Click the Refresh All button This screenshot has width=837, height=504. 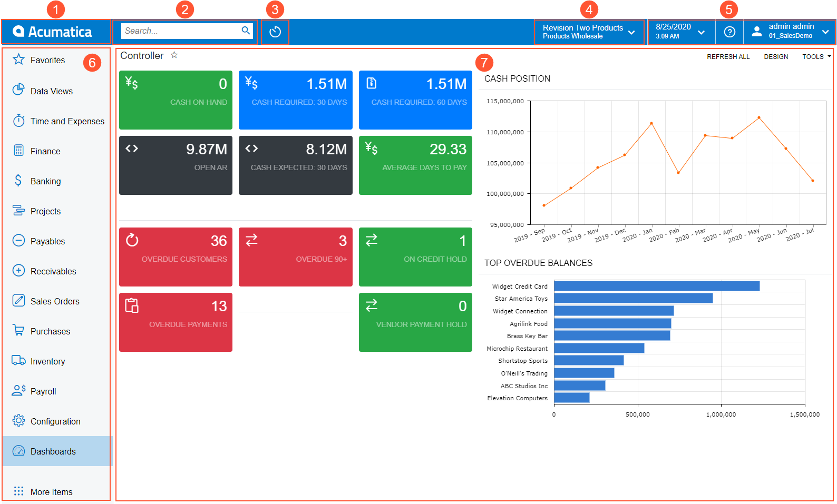click(728, 57)
